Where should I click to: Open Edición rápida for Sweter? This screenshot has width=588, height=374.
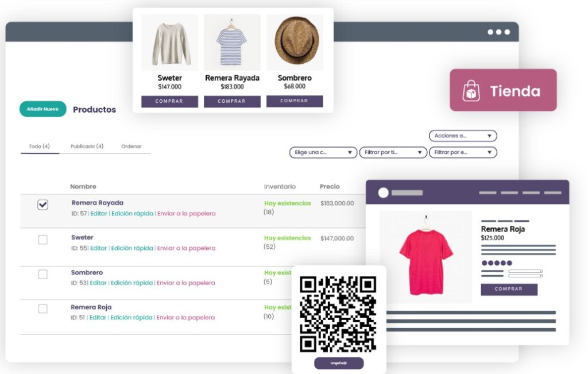point(132,248)
